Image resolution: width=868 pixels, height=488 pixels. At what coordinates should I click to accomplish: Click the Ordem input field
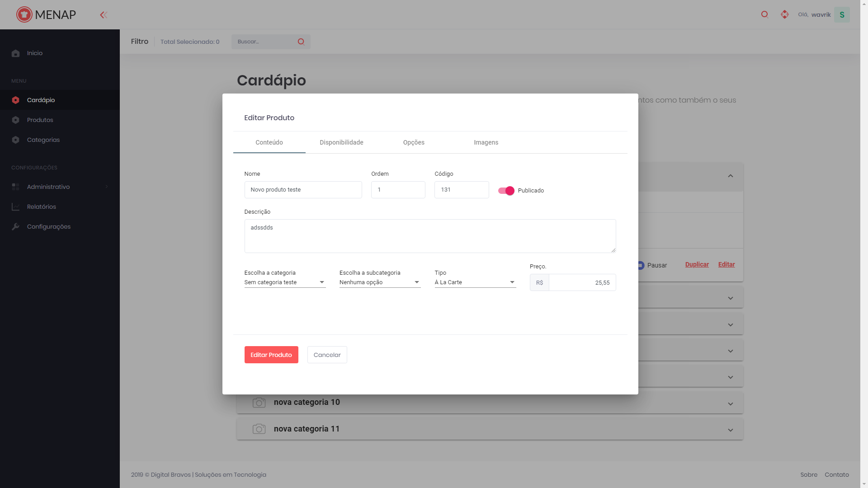[x=398, y=190]
